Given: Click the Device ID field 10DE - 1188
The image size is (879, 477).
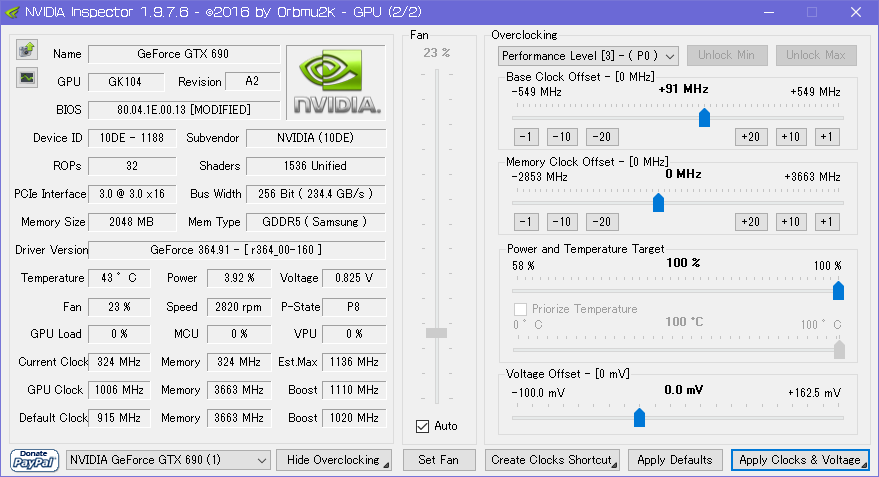Looking at the screenshot, I should coord(132,138).
